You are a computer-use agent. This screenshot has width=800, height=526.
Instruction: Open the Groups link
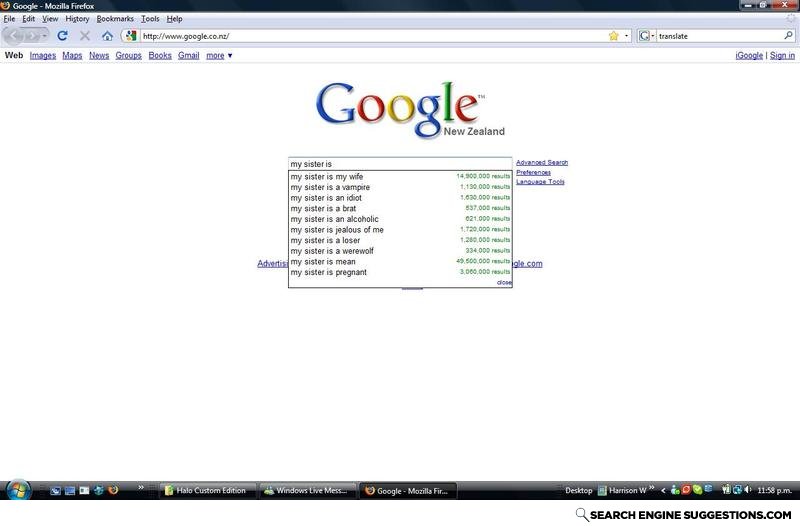128,55
